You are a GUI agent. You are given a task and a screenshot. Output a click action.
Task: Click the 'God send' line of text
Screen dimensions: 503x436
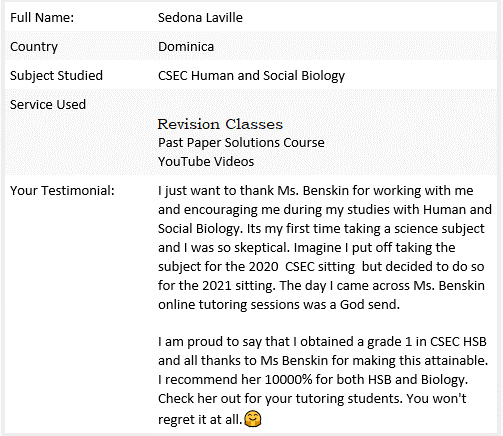coord(279,305)
